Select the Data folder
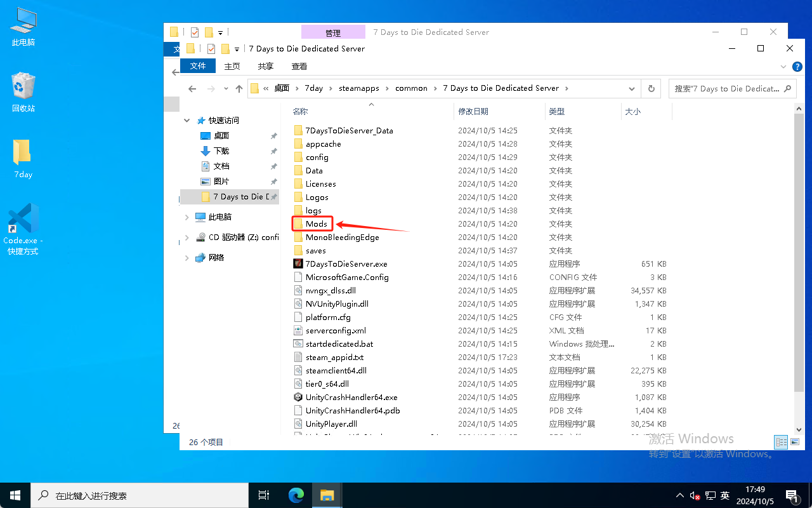Viewport: 812px width, 508px height. pyautogui.click(x=313, y=170)
